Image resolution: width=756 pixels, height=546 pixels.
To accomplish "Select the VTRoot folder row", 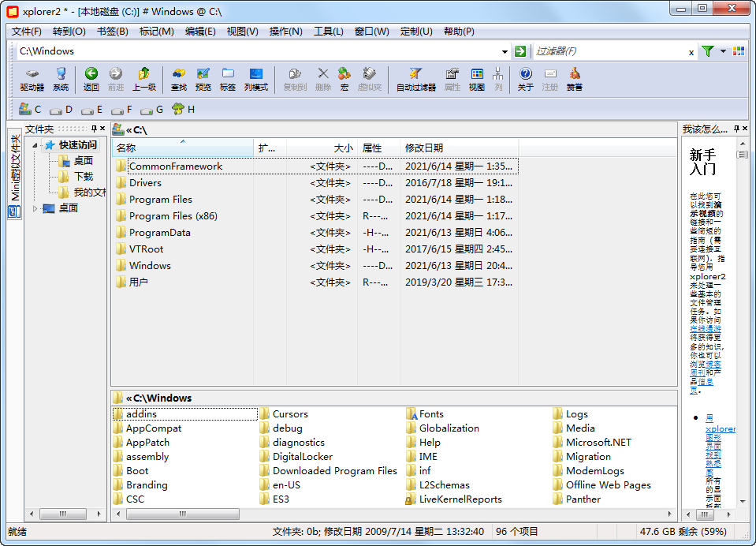I will (x=315, y=249).
